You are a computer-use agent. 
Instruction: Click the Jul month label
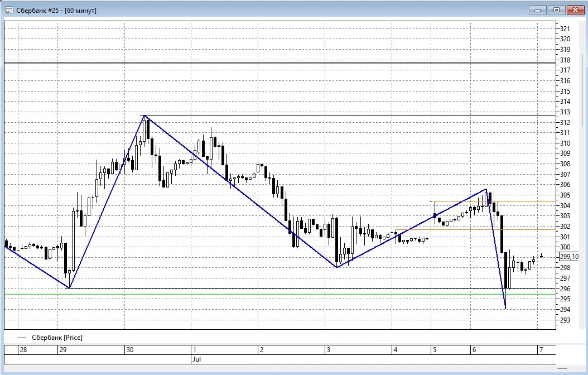tap(197, 359)
